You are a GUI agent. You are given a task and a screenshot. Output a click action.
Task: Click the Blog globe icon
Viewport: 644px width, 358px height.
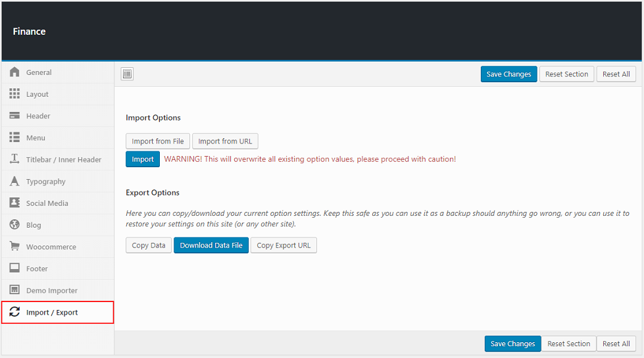click(14, 225)
